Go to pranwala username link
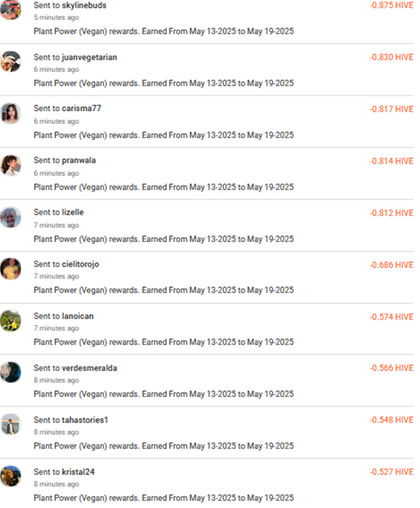Viewport: 420px width, 508px height. [x=79, y=160]
